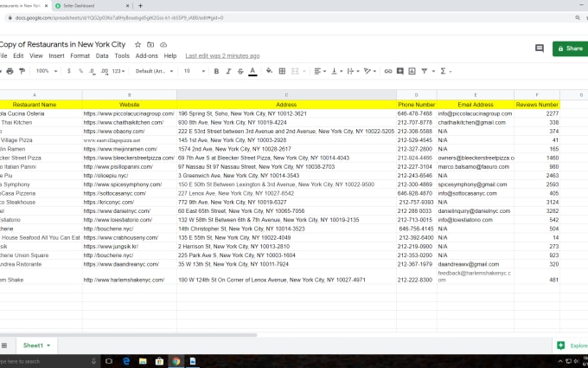Click the Insert comment icon
Image resolution: width=588 pixels, height=368 pixels.
(400, 71)
